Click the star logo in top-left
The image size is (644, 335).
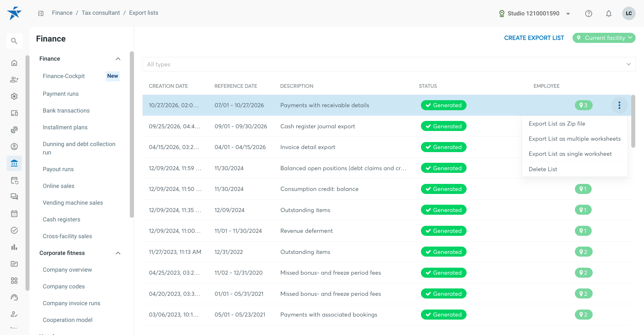coord(14,13)
